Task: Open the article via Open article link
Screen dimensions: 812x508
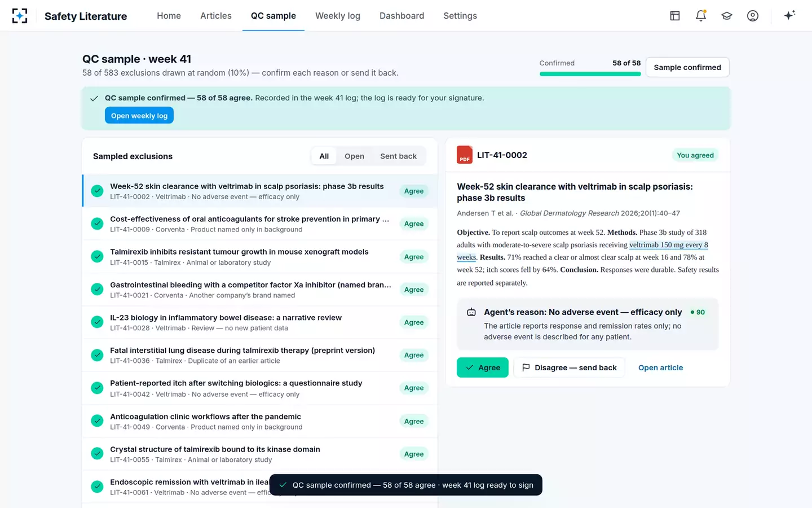Action: (660, 367)
